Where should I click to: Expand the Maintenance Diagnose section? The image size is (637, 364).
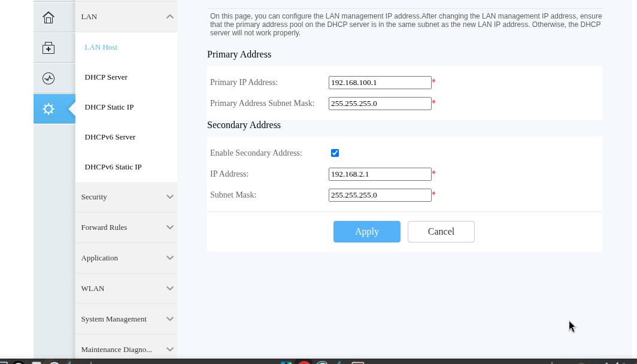[x=126, y=350]
